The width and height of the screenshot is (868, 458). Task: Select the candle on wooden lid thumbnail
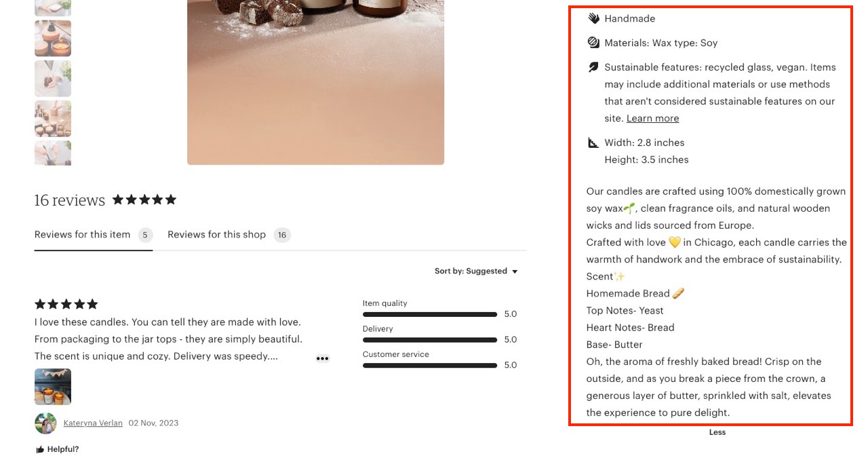click(53, 38)
